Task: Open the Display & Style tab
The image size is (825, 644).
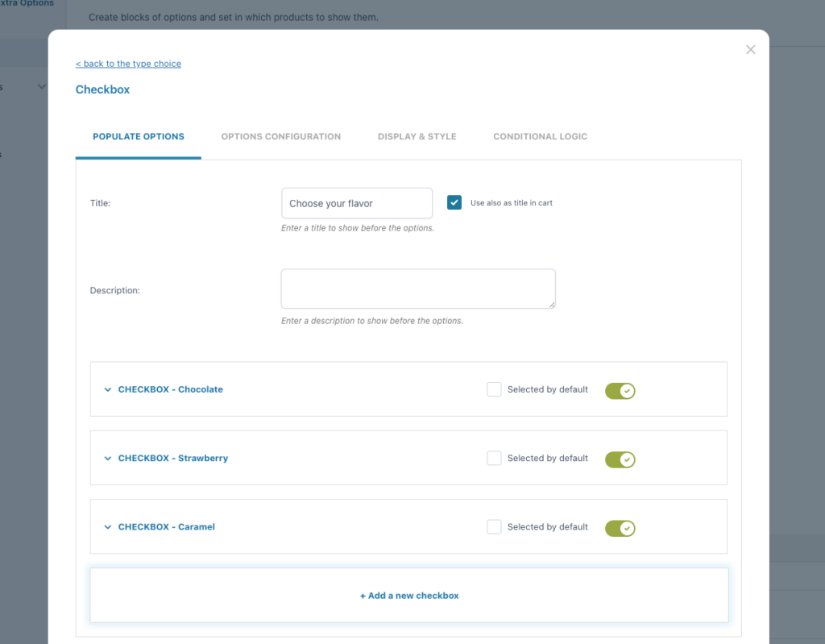Action: coord(417,136)
